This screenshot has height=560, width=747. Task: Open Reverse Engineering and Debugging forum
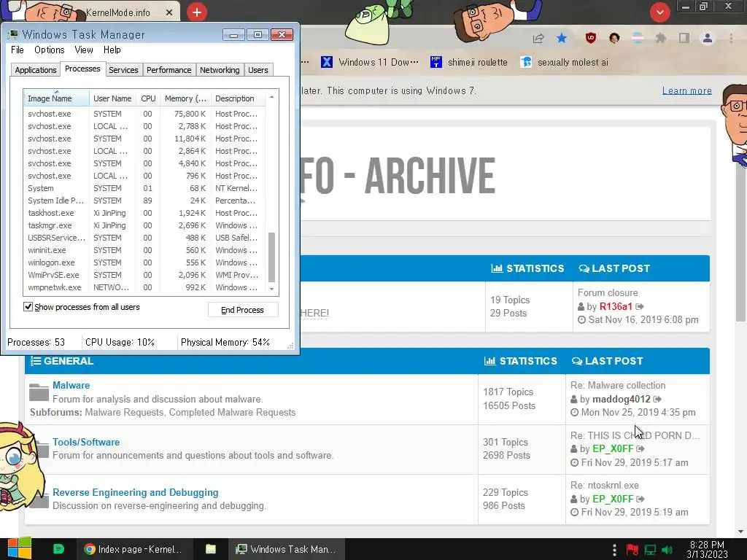[x=135, y=492]
